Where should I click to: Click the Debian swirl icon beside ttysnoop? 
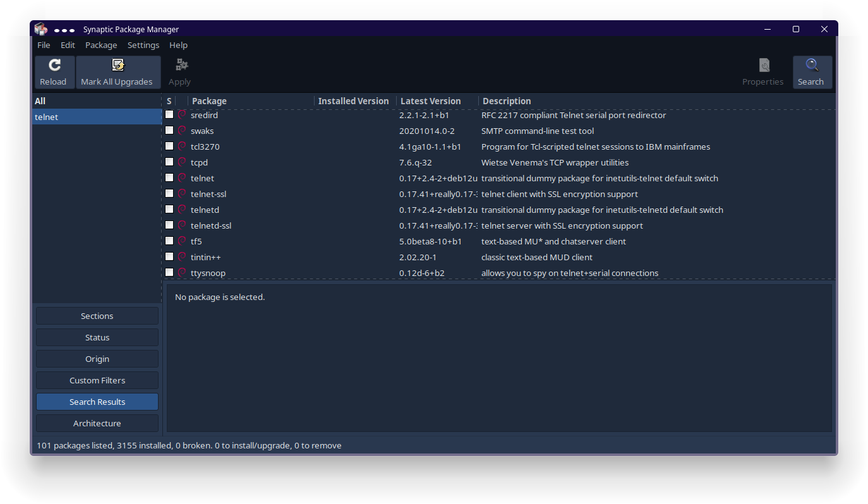(x=182, y=273)
